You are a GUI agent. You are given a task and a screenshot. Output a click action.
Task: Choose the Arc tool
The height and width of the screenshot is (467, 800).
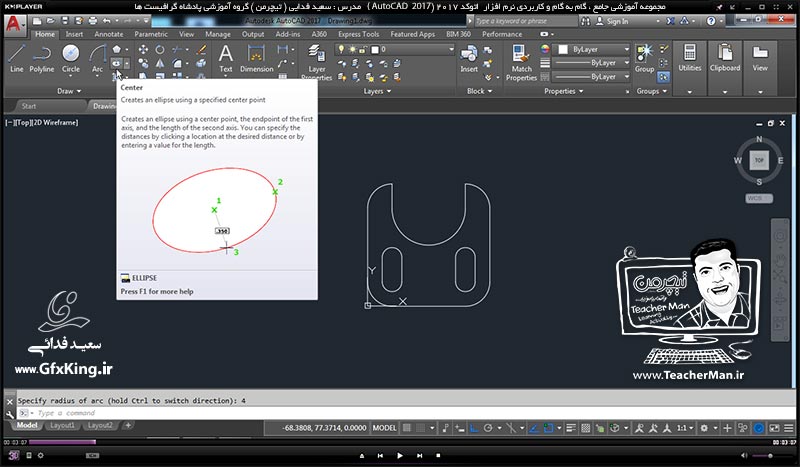[x=97, y=58]
